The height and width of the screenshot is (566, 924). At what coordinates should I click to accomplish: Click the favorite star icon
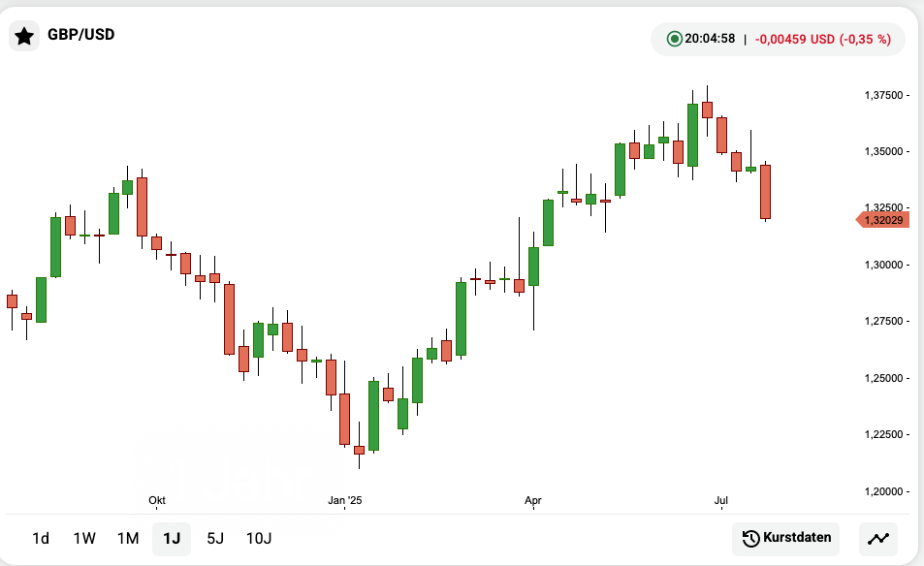point(24,36)
